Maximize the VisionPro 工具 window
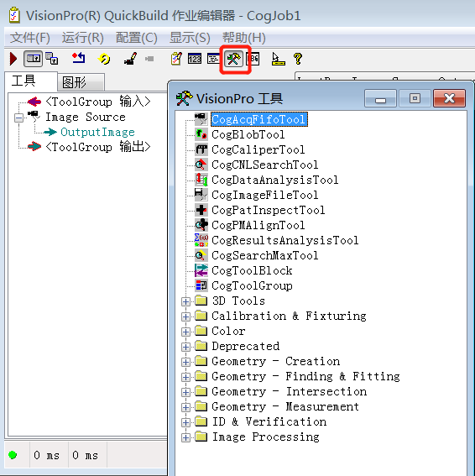Image resolution: width=475 pixels, height=476 pixels. 415,98
